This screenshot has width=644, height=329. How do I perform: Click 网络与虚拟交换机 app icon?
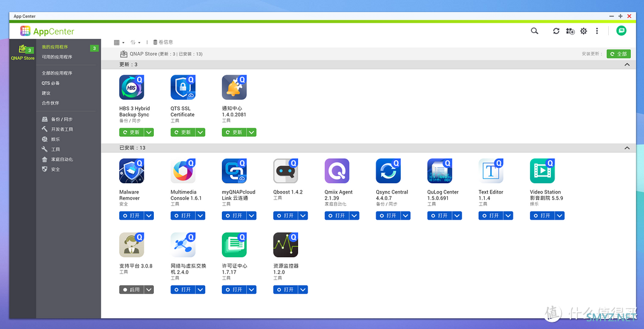(183, 245)
